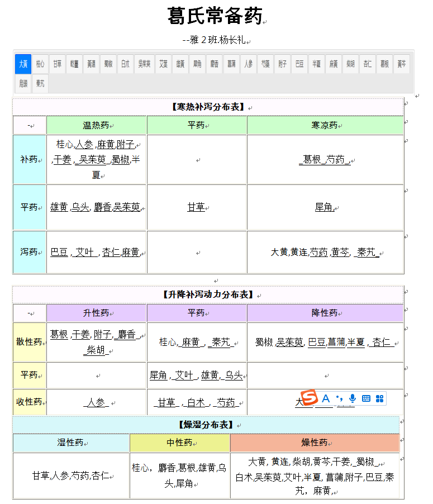Open the 甘草 tab
This screenshot has width=433, height=504.
tap(57, 64)
